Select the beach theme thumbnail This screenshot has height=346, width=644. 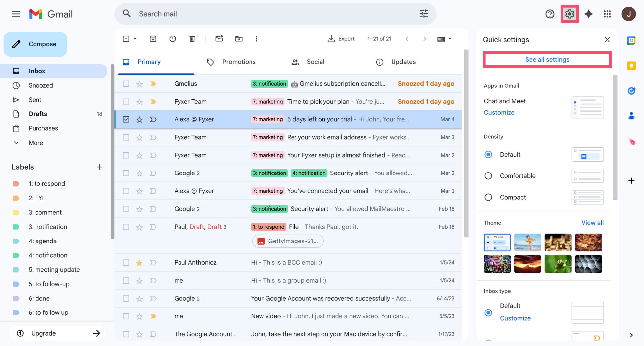[527, 242]
